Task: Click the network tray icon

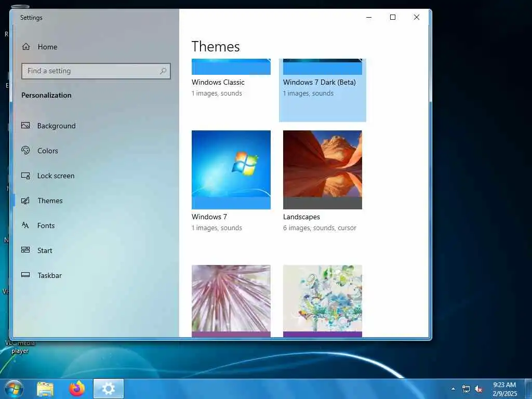Action: tap(466, 389)
